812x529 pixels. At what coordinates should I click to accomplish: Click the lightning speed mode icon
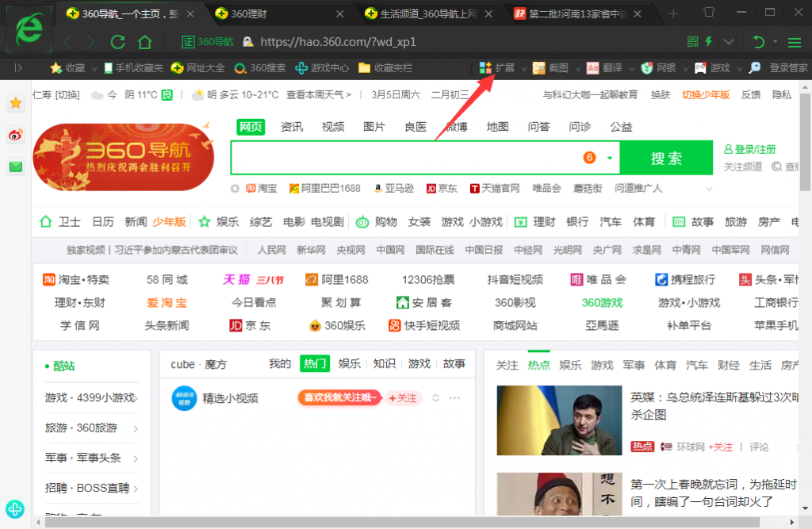coord(708,42)
